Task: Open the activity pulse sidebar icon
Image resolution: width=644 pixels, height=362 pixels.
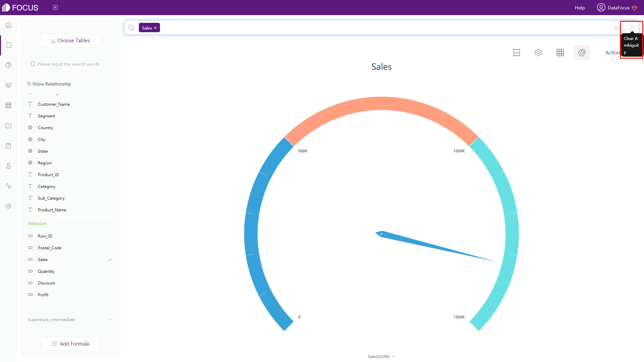Action: 8,186
